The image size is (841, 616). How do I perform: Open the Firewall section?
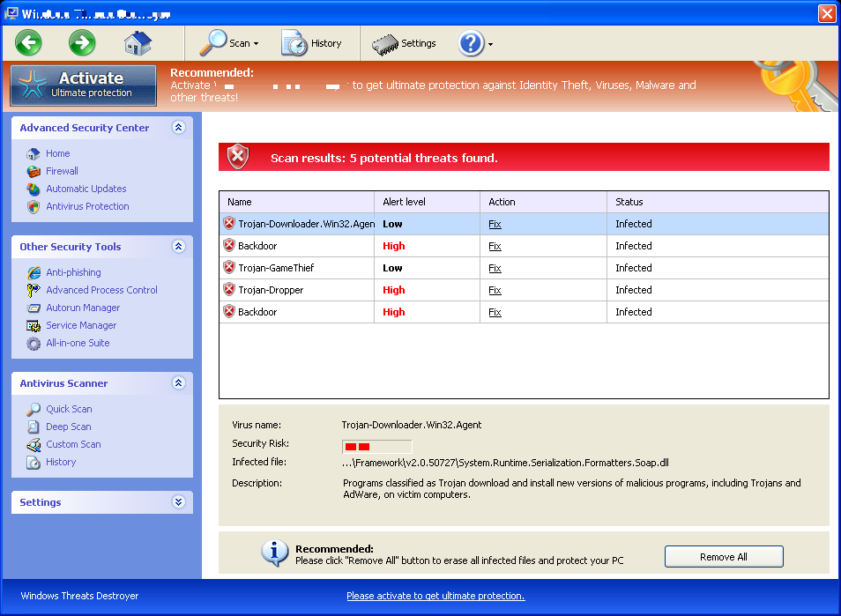[63, 170]
